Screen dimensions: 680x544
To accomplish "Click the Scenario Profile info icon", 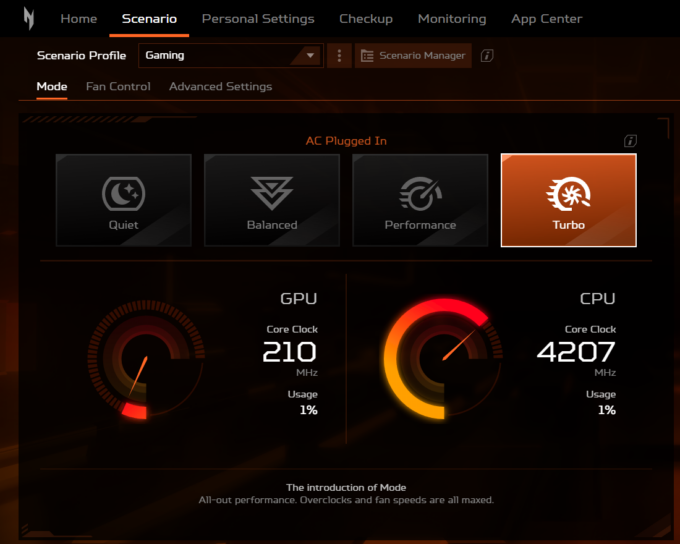I will (487, 56).
